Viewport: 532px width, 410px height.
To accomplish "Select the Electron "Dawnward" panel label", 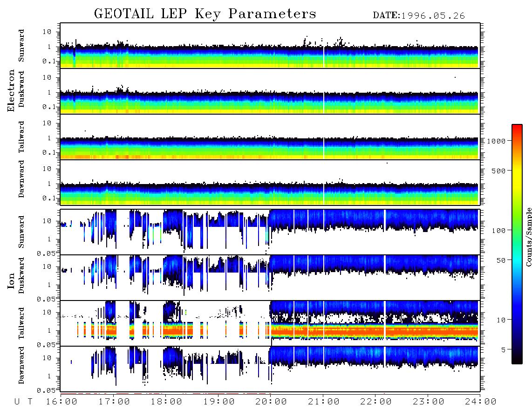I will click(21, 179).
